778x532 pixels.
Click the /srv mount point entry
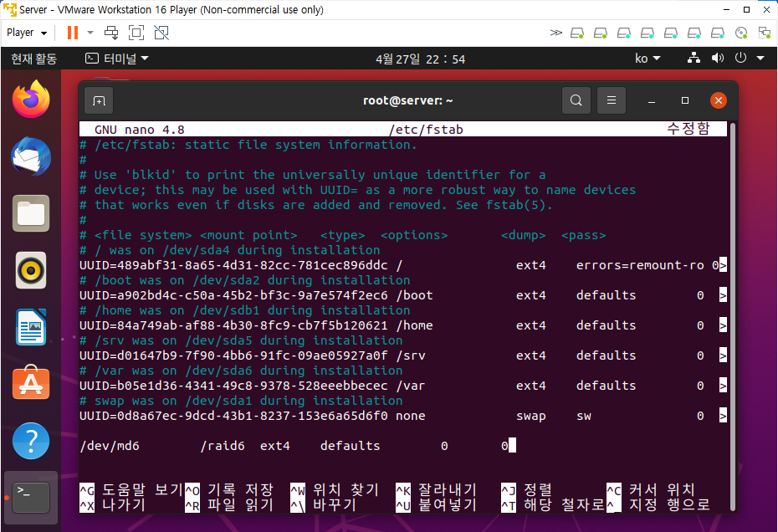coord(411,356)
